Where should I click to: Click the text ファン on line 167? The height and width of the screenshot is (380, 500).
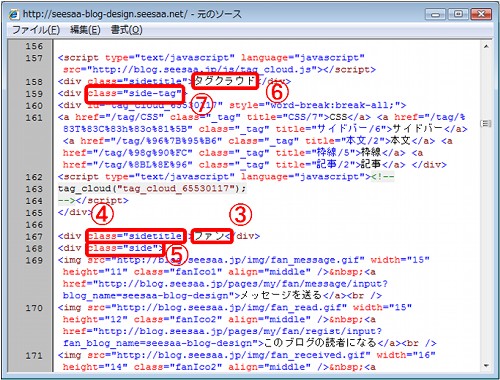(x=209, y=236)
